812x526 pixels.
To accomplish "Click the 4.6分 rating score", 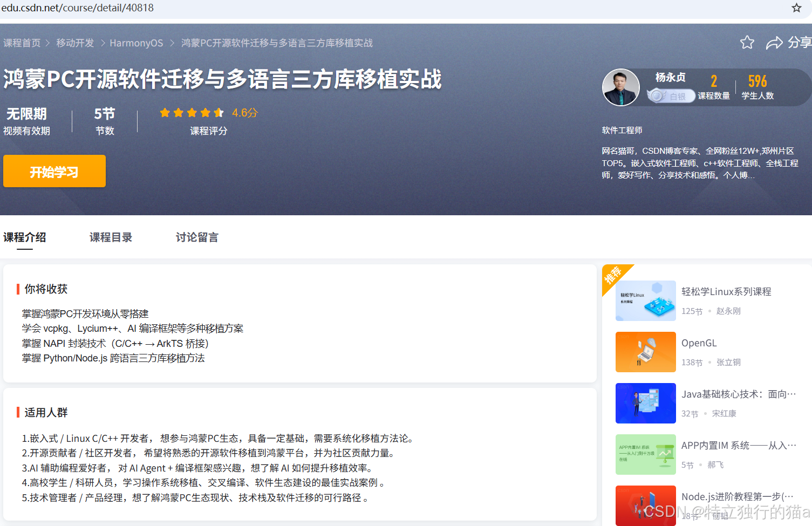I will 245,113.
